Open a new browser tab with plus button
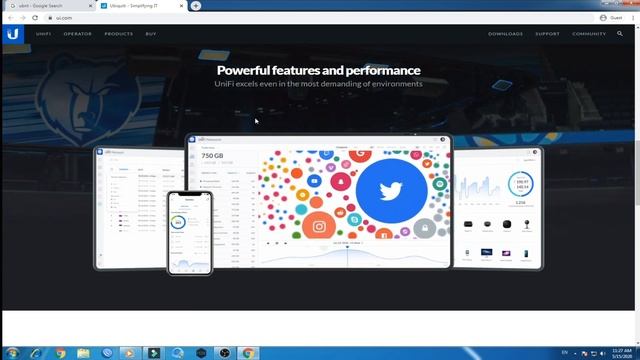The width and height of the screenshot is (640, 360). pos(196,6)
